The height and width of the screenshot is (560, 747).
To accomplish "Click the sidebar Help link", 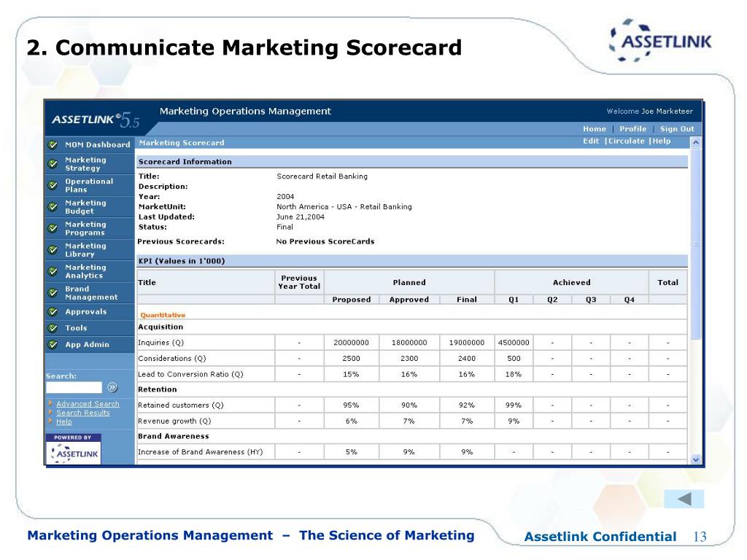I will (x=64, y=422).
